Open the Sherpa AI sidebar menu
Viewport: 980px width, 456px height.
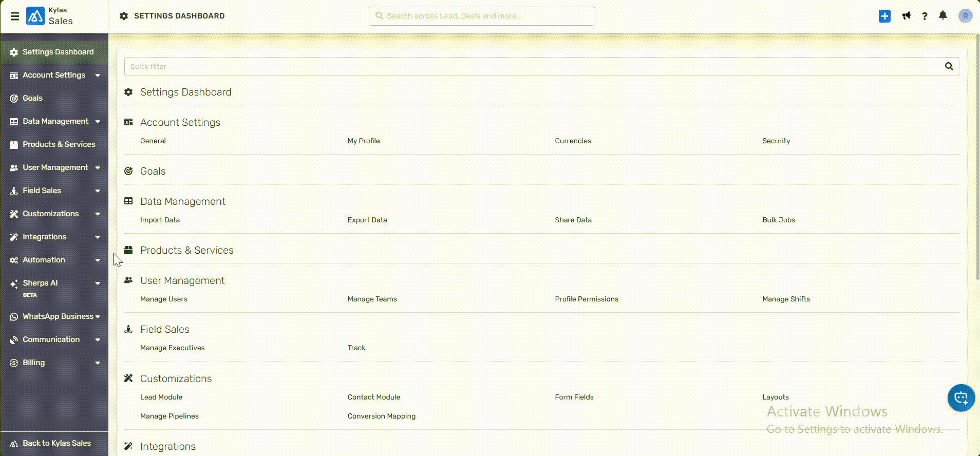tap(54, 288)
